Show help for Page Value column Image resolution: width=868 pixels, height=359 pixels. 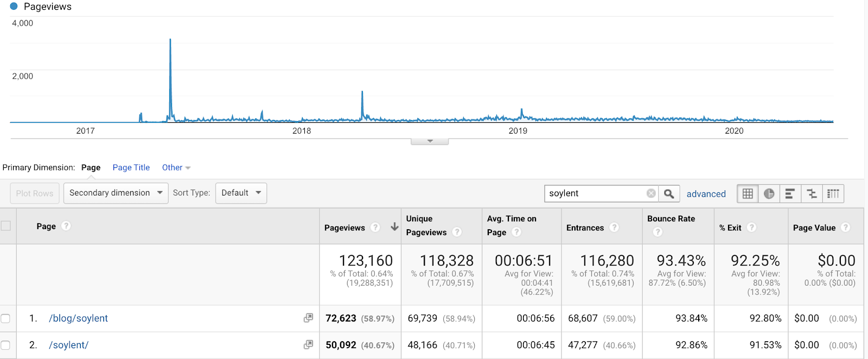click(x=846, y=228)
